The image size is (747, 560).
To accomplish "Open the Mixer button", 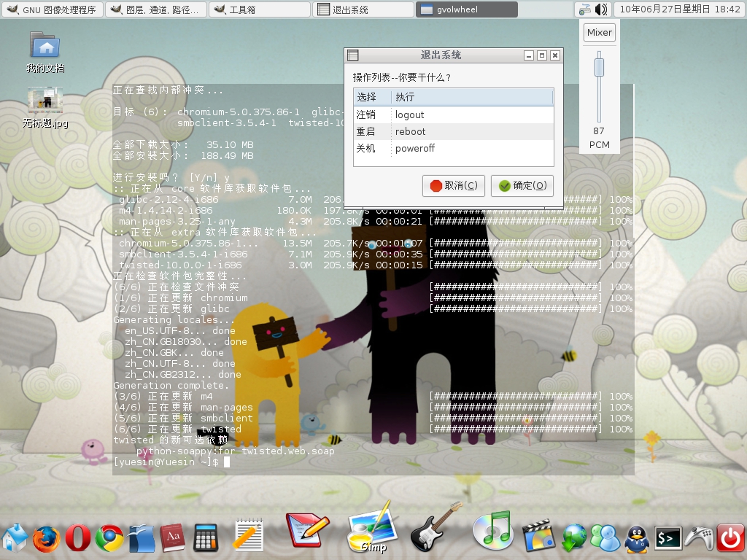I will click(600, 32).
